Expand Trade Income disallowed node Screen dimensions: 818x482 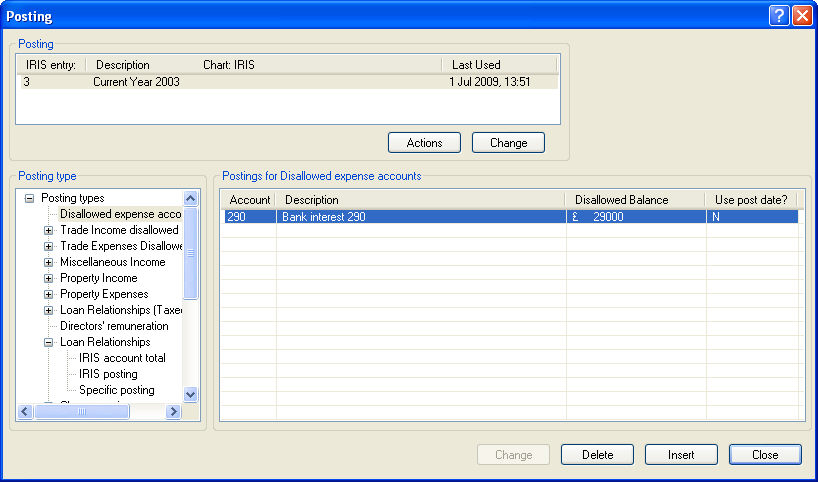(48, 230)
